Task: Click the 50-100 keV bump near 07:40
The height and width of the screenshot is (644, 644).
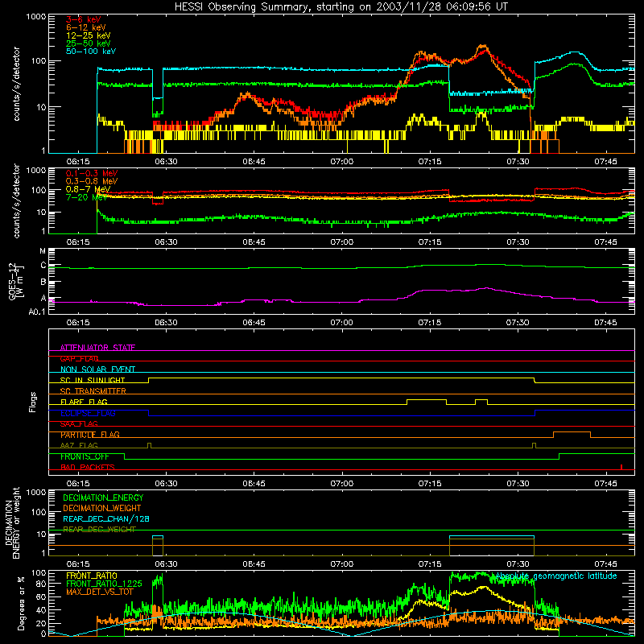Action: coord(575,52)
